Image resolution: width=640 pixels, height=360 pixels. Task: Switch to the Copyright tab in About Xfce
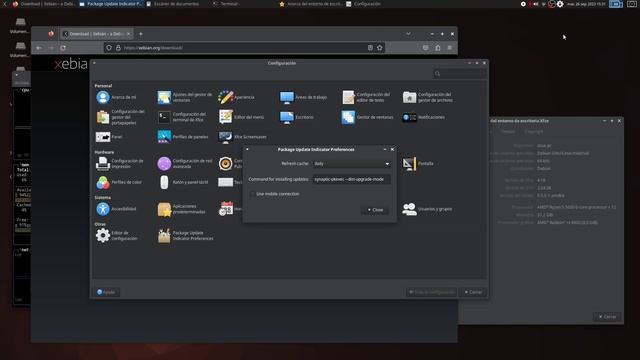[533, 132]
